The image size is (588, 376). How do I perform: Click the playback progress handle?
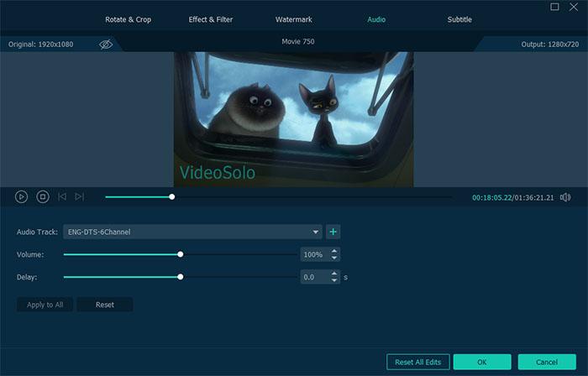point(171,196)
